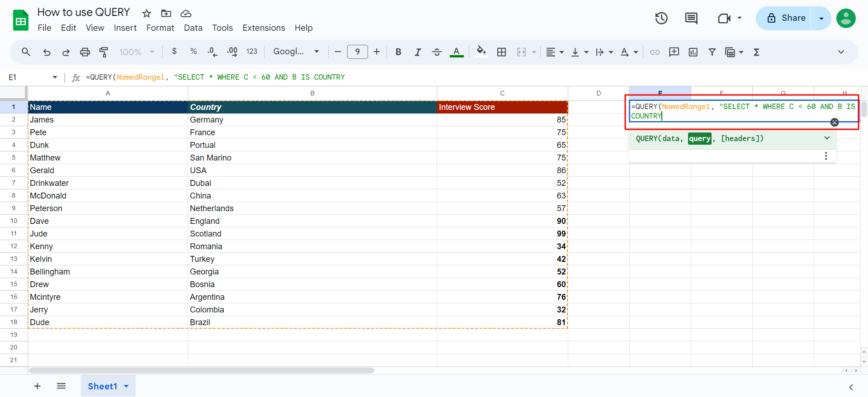The width and height of the screenshot is (868, 397).
Task: Open formula help more options
Action: [826, 156]
